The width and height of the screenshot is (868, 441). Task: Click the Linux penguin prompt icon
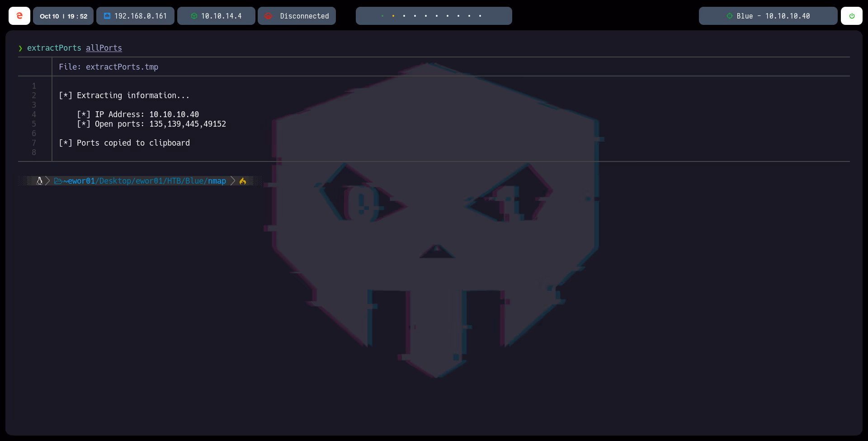39,181
